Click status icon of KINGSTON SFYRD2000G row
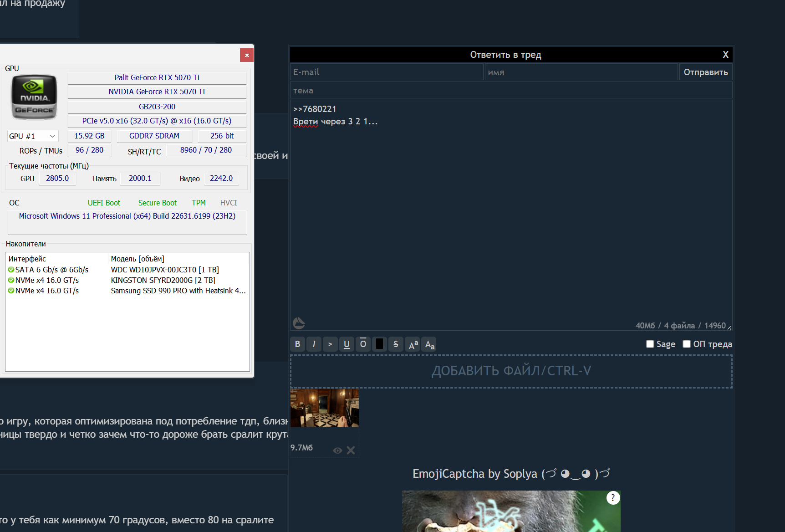Screen dimensions: 785x532 [11, 280]
